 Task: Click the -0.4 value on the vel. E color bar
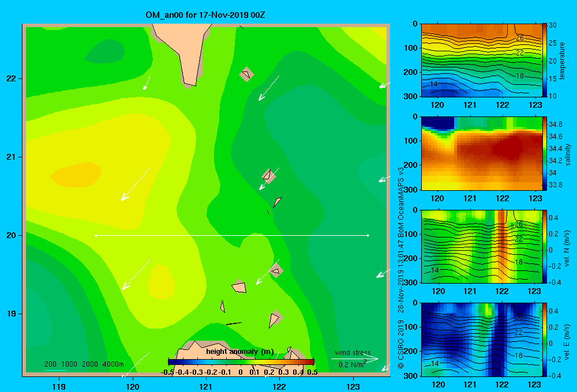[555, 375]
